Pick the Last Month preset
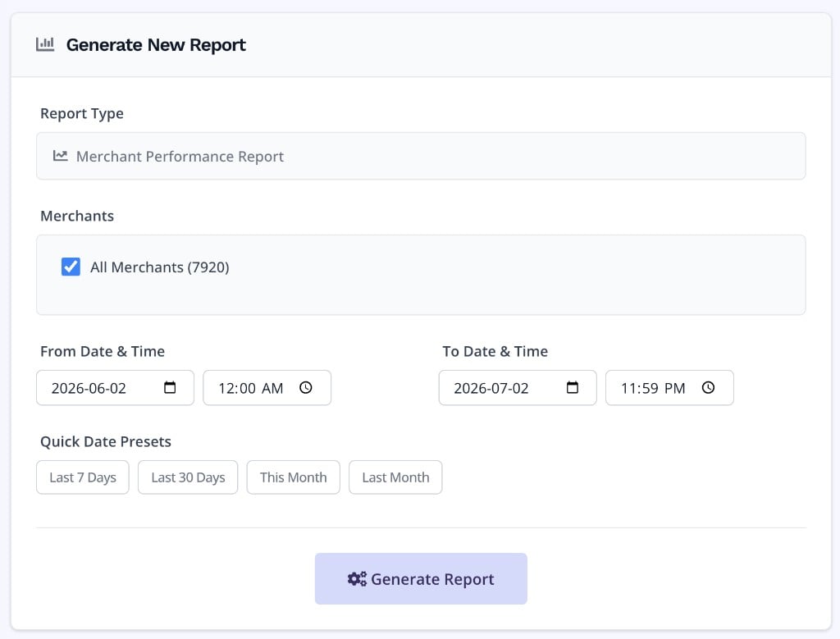 point(395,477)
